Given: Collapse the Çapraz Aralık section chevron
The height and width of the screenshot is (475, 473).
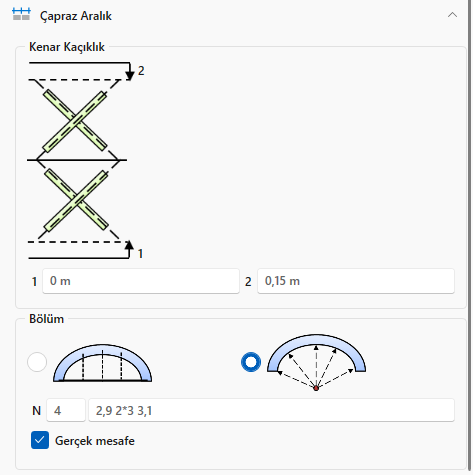Looking at the screenshot, I should point(452,15).
